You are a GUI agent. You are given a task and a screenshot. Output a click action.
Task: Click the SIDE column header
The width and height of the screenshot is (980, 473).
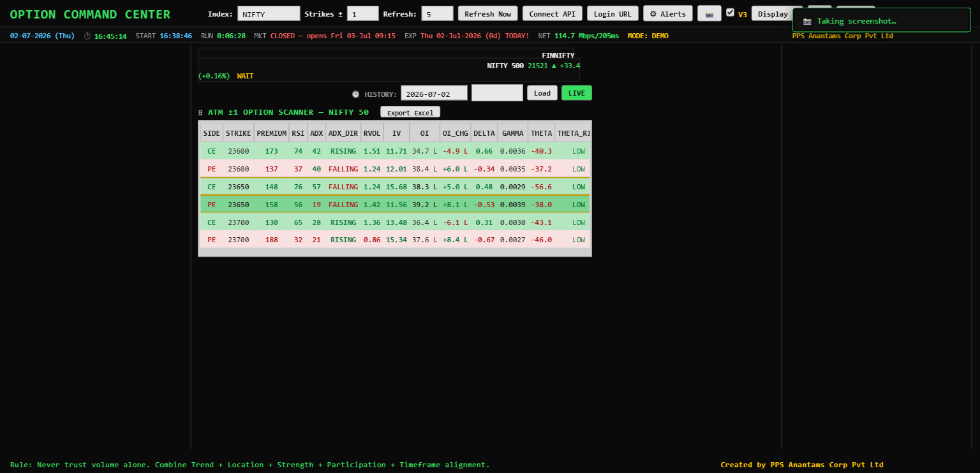click(x=212, y=133)
